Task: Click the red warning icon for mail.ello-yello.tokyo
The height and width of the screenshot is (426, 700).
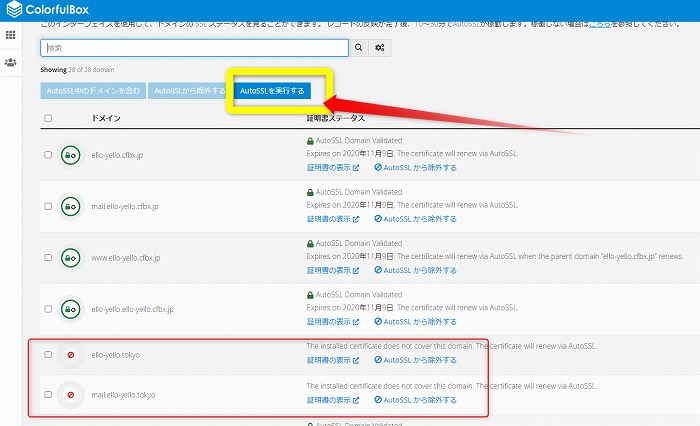Action: [70, 395]
